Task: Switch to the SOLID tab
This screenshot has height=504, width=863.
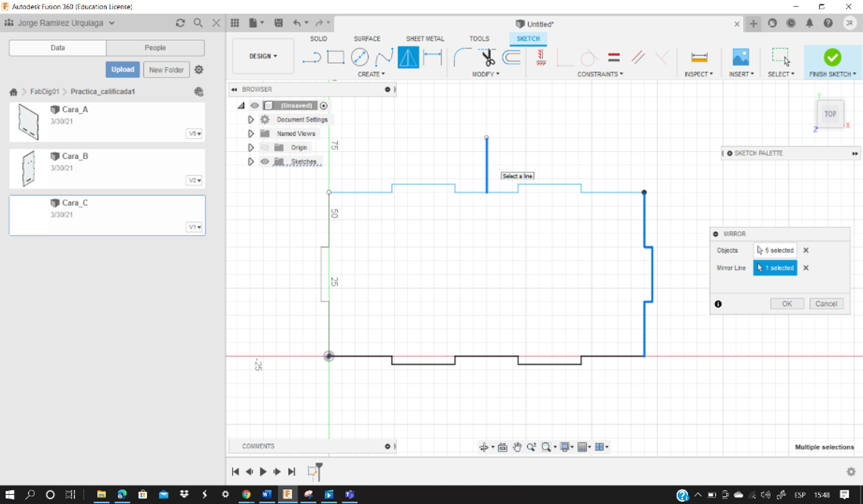Action: 318,39
